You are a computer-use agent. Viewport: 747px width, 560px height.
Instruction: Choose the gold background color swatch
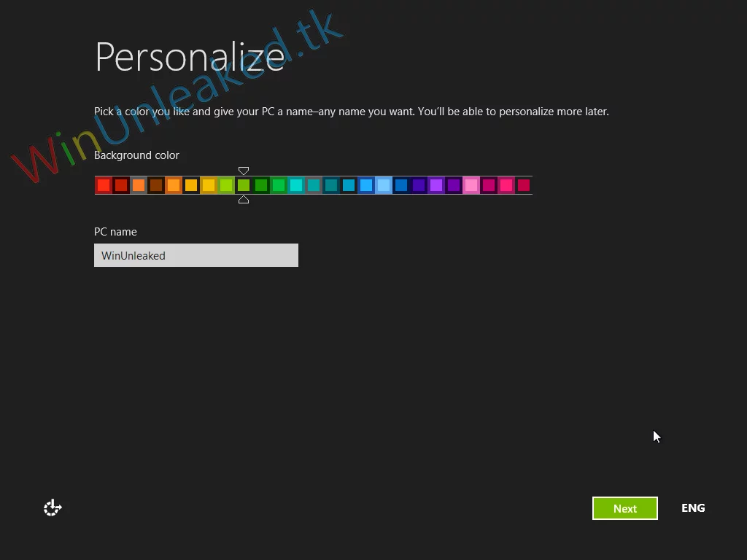pyautogui.click(x=208, y=184)
